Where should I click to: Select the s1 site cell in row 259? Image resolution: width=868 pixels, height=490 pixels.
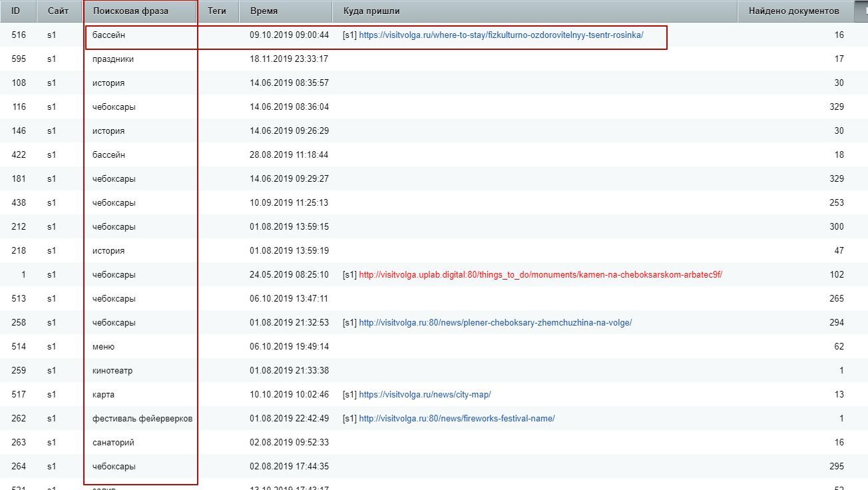(52, 371)
